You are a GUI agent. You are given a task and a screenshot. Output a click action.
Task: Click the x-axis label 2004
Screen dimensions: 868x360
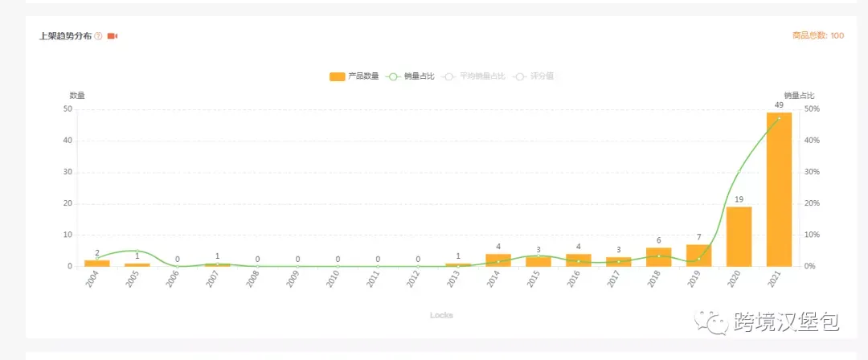pyautogui.click(x=92, y=279)
